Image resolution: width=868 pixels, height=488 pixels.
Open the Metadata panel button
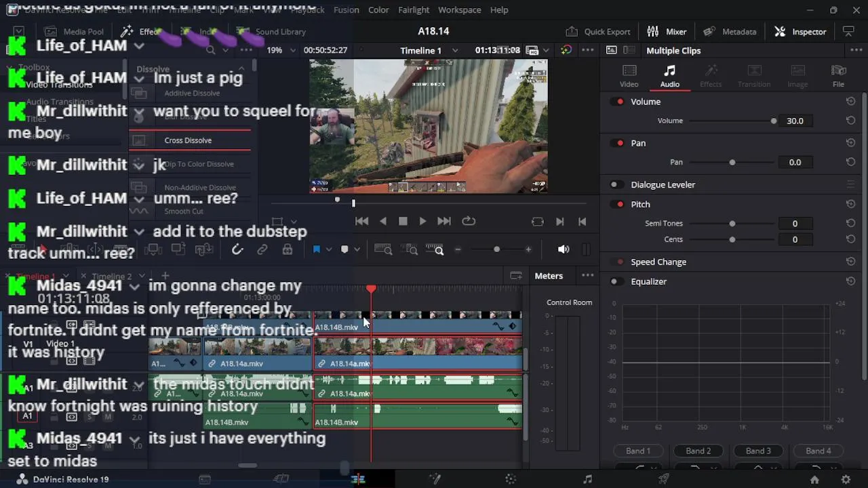[x=730, y=32]
